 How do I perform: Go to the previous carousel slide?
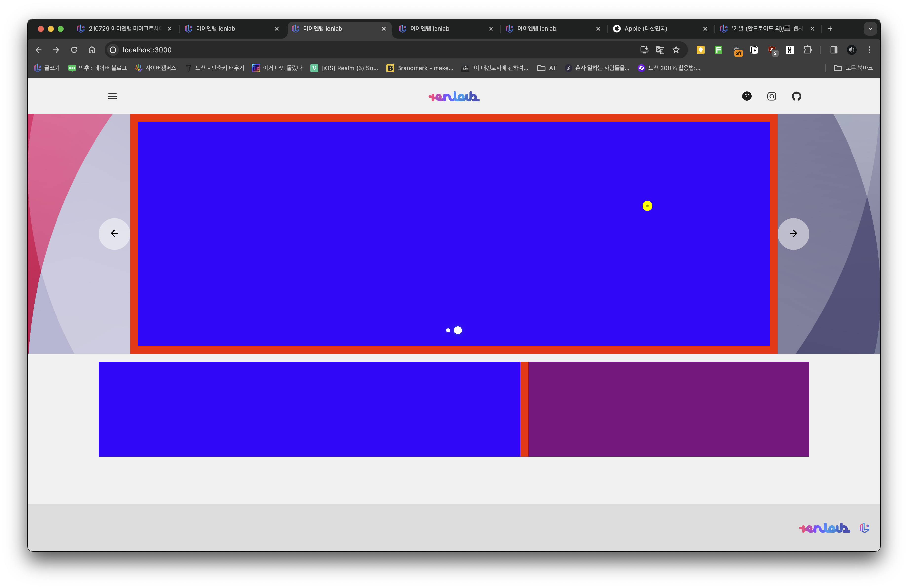pyautogui.click(x=114, y=234)
